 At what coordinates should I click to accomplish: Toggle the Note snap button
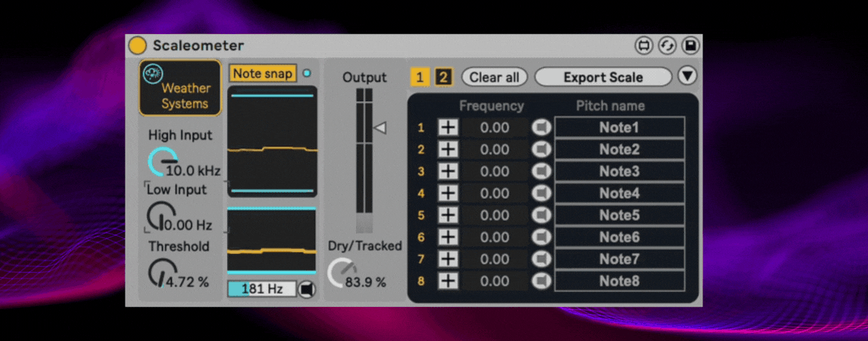[x=263, y=73]
